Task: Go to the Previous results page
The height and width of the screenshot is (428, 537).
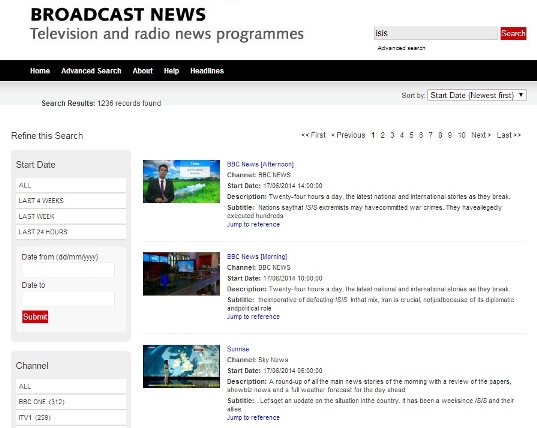Action: point(348,135)
